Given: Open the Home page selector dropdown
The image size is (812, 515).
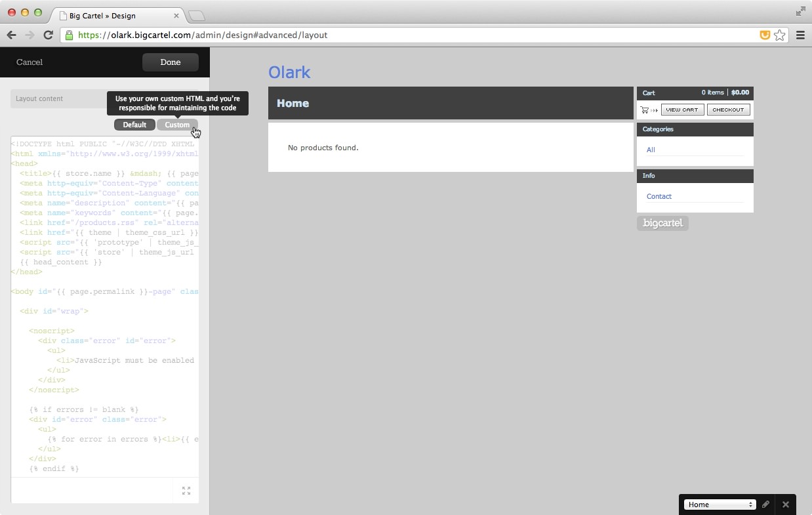Looking at the screenshot, I should coord(720,505).
